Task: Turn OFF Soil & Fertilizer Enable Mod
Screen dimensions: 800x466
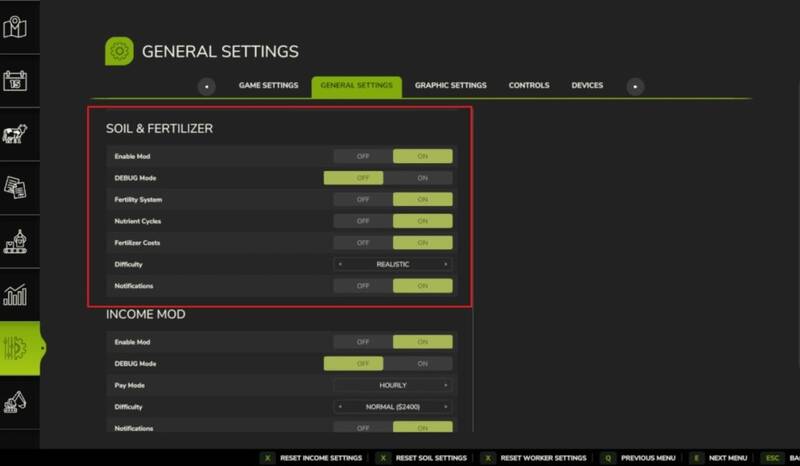Action: [x=362, y=156]
